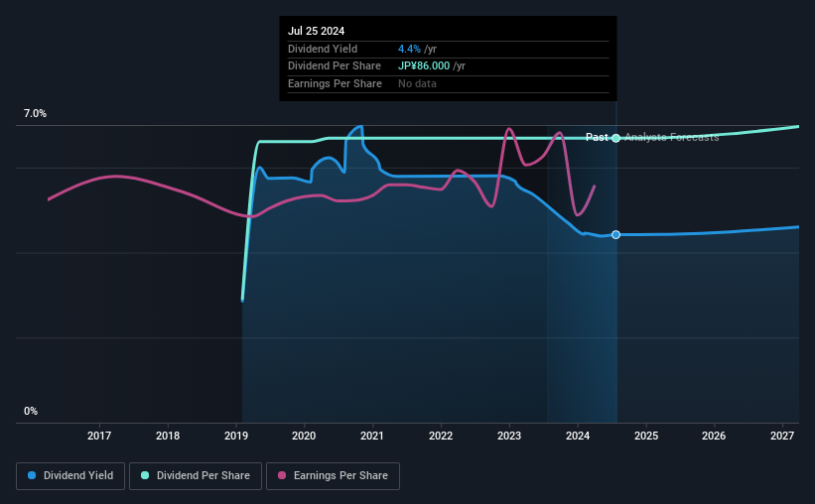The height and width of the screenshot is (504, 815).
Task: Click the JP¥86.000 dividend per share value
Action: [x=424, y=66]
